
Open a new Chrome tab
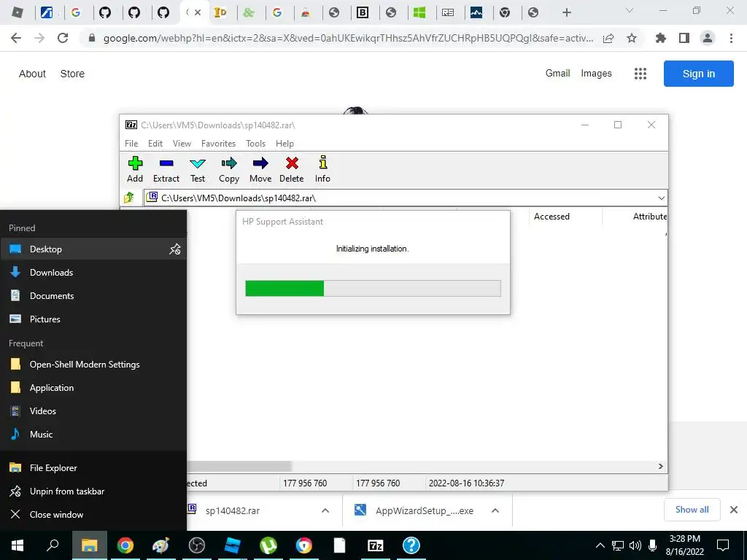pos(566,12)
